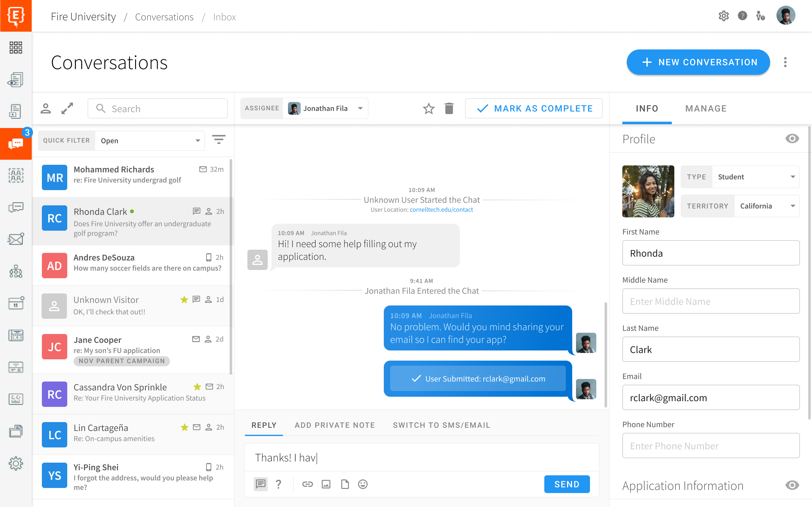This screenshot has width=812, height=507.
Task: Delete conversation with the trash icon
Action: [449, 108]
